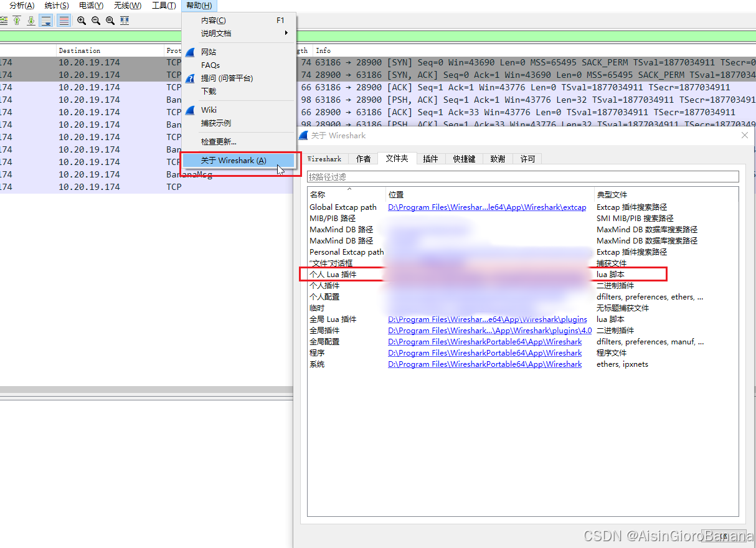Switch to 作者 tab
Screen dimensions: 756x548
coord(363,159)
